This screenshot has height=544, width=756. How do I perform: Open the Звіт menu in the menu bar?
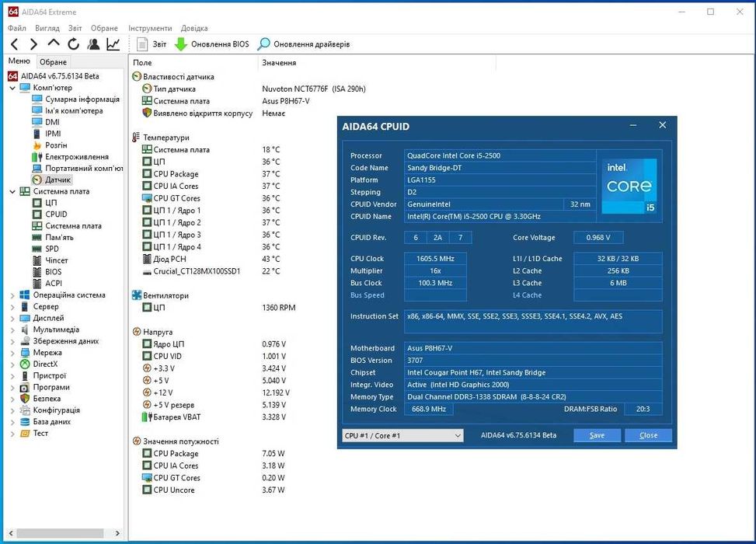click(75, 28)
